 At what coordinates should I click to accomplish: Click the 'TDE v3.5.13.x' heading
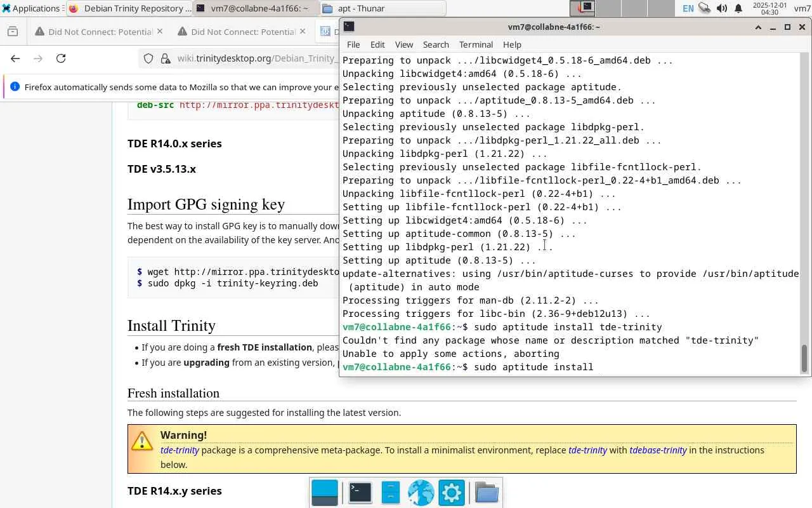tap(162, 169)
